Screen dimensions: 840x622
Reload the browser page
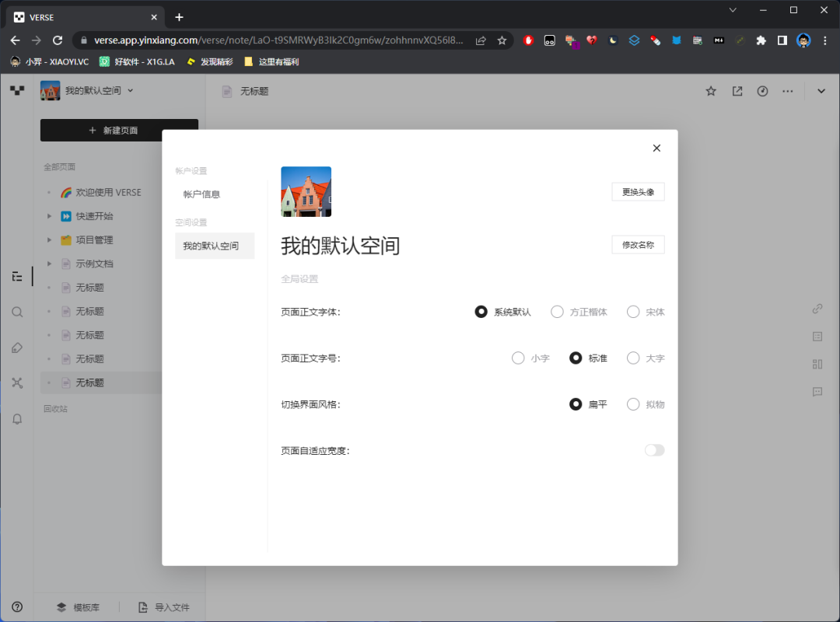pos(58,40)
